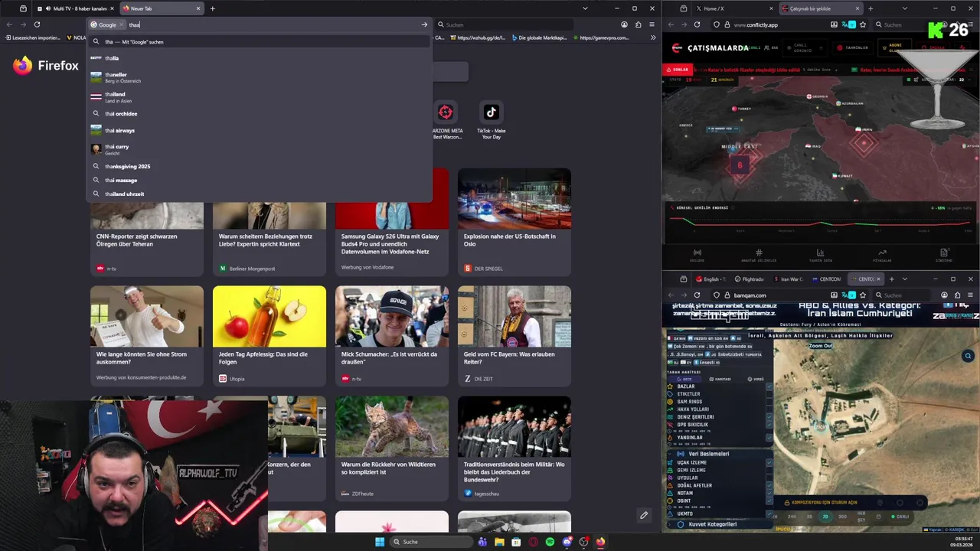This screenshot has height=551, width=980.
Task: Open the Firefox account icon in the main toolbar
Action: click(624, 24)
